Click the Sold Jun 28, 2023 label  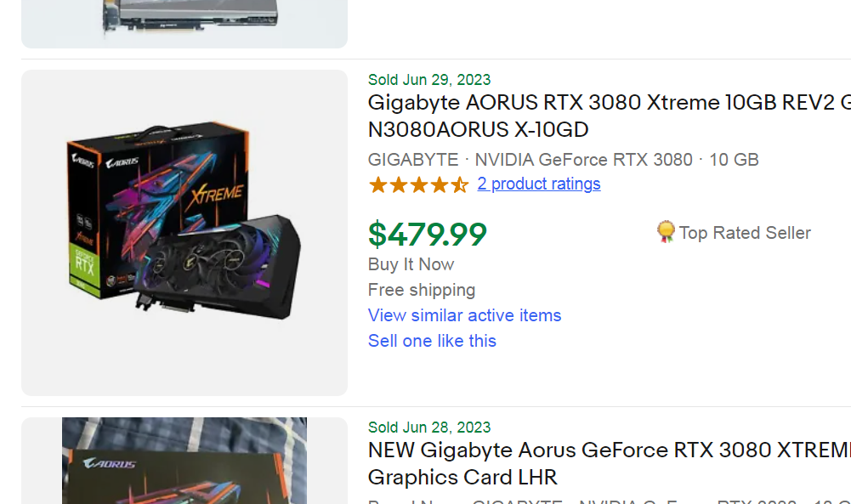[x=429, y=428]
